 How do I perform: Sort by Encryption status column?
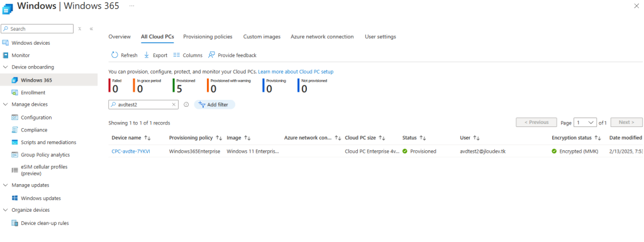577,138
